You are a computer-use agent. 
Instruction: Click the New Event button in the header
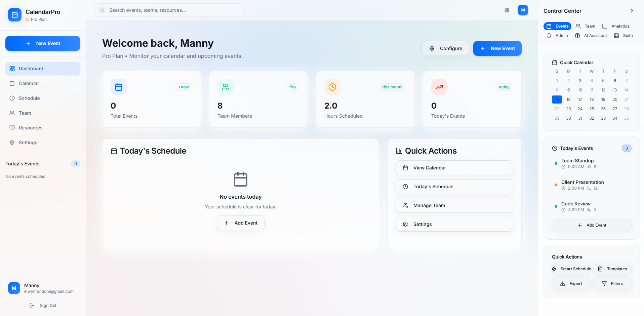[x=497, y=48]
